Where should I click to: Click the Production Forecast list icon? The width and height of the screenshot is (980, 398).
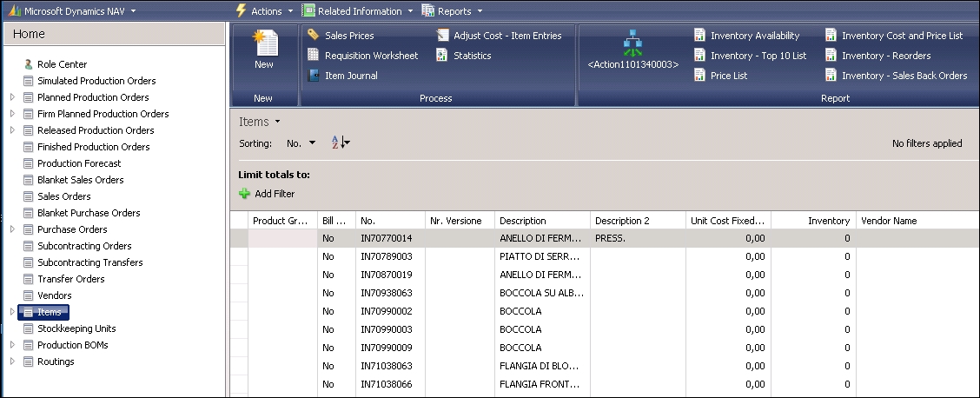click(x=28, y=163)
